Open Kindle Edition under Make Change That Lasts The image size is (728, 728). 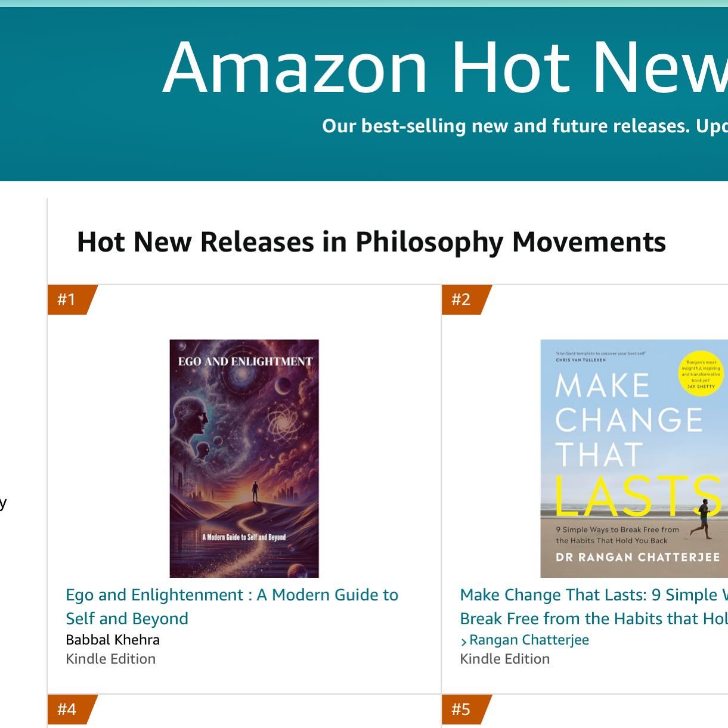point(504,659)
